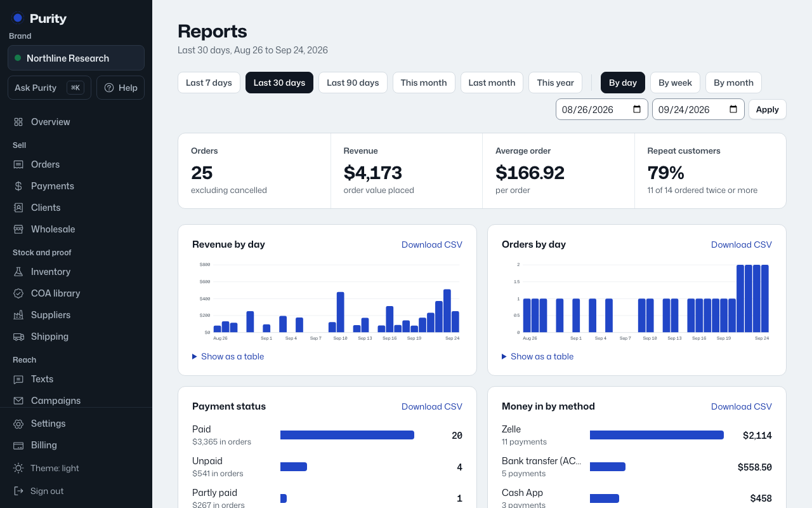This screenshot has width=812, height=508.
Task: Click the tallest Sep 23 revenue bar
Action: (447, 311)
